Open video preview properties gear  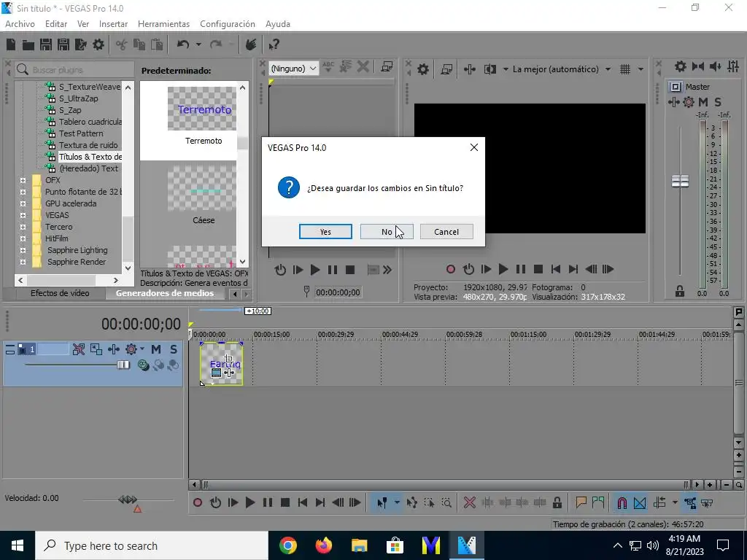click(x=423, y=69)
